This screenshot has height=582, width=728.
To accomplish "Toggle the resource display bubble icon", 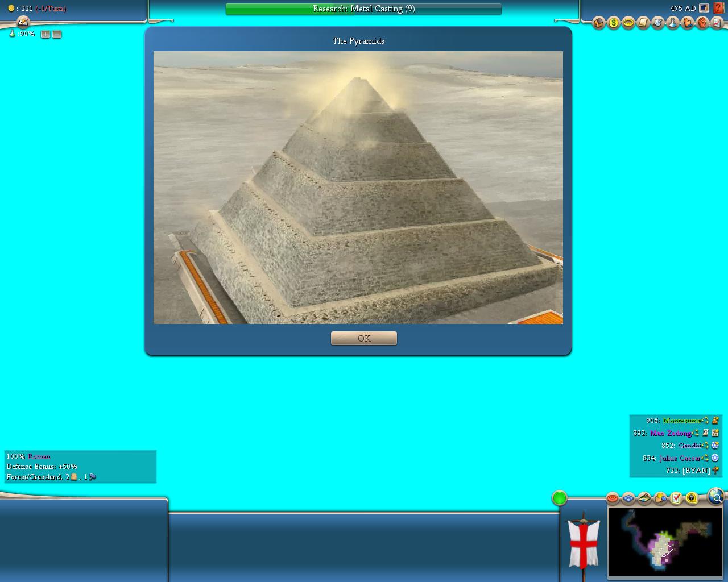I will tap(692, 498).
